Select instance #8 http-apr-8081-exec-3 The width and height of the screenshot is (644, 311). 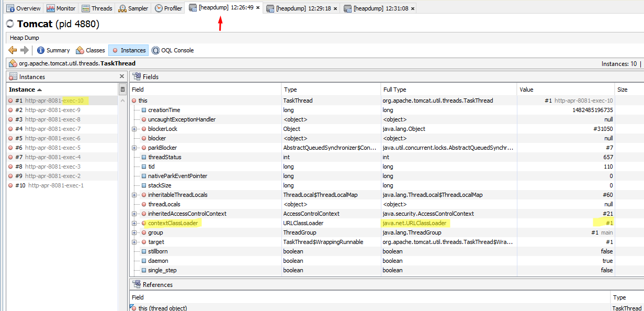62,166
